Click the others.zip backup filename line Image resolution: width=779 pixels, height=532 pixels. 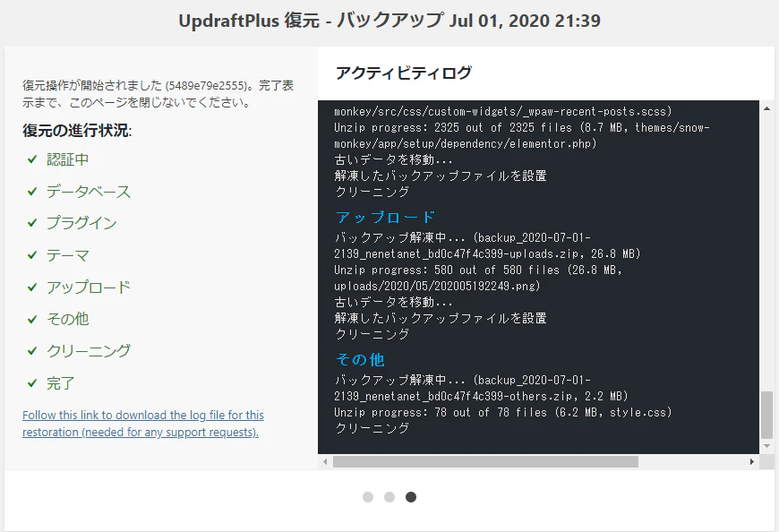(x=481, y=397)
